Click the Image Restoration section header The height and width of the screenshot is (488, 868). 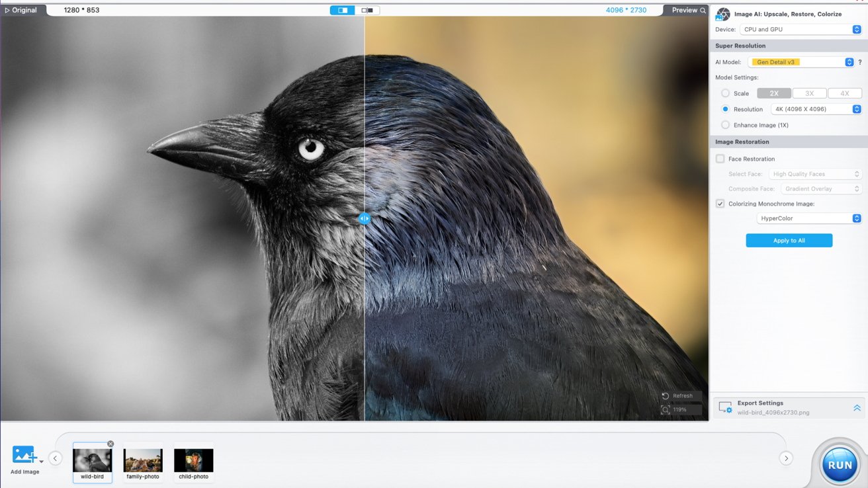789,142
